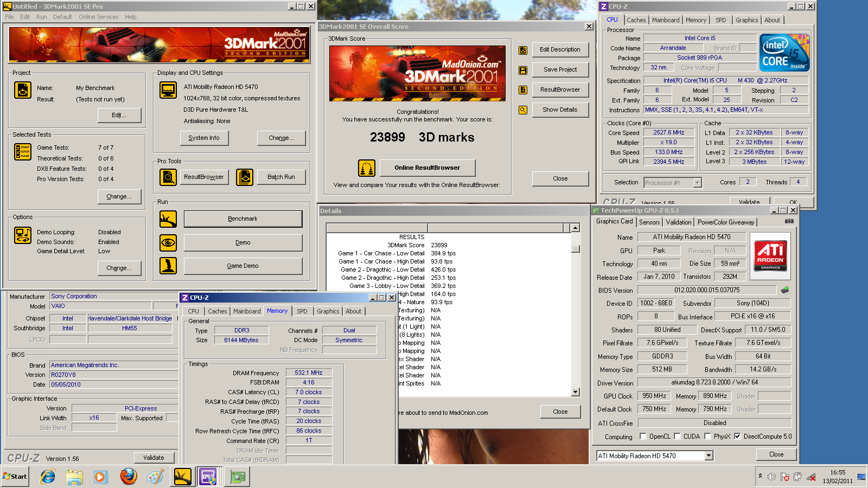Click the System Info button
This screenshot has width=868, height=488.
(204, 138)
